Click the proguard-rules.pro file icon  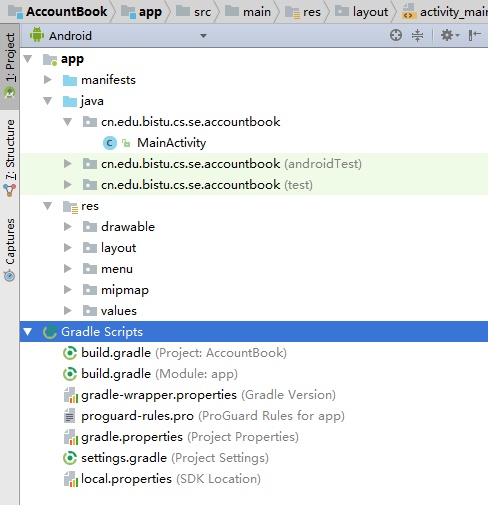point(69,416)
